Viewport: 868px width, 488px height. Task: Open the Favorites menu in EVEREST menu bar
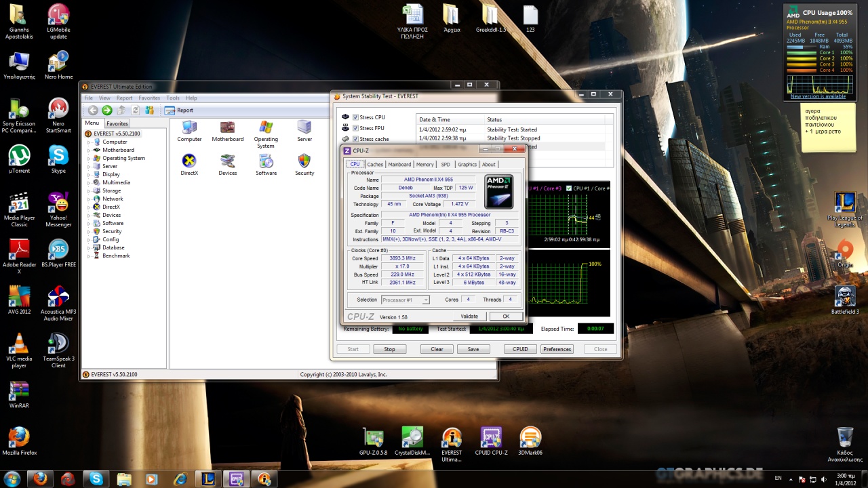pyautogui.click(x=149, y=98)
